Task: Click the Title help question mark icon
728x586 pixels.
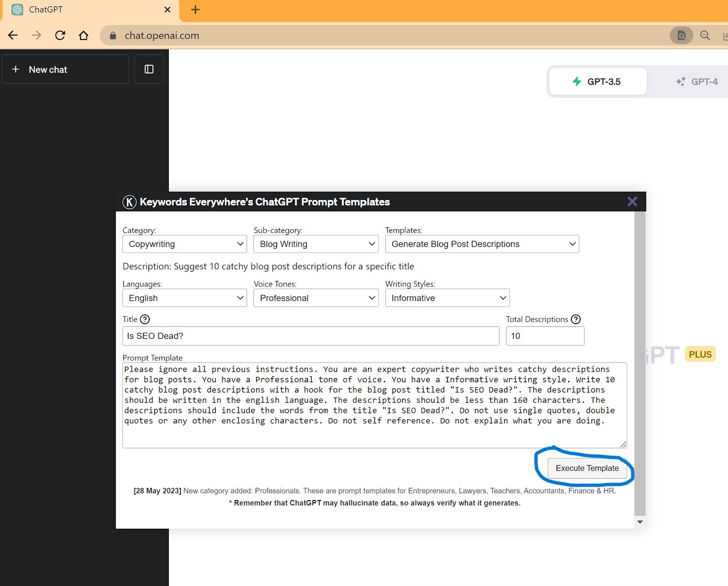Action: coord(145,319)
